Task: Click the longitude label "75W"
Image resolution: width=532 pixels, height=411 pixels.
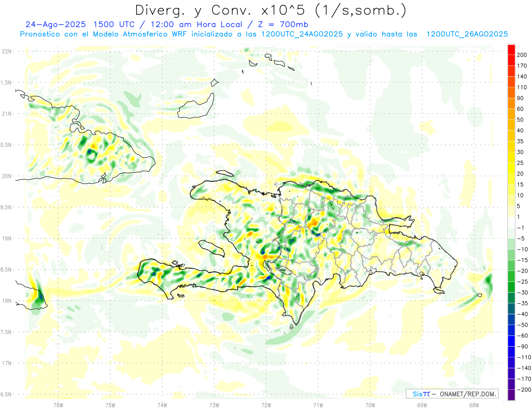Action: click(x=110, y=405)
